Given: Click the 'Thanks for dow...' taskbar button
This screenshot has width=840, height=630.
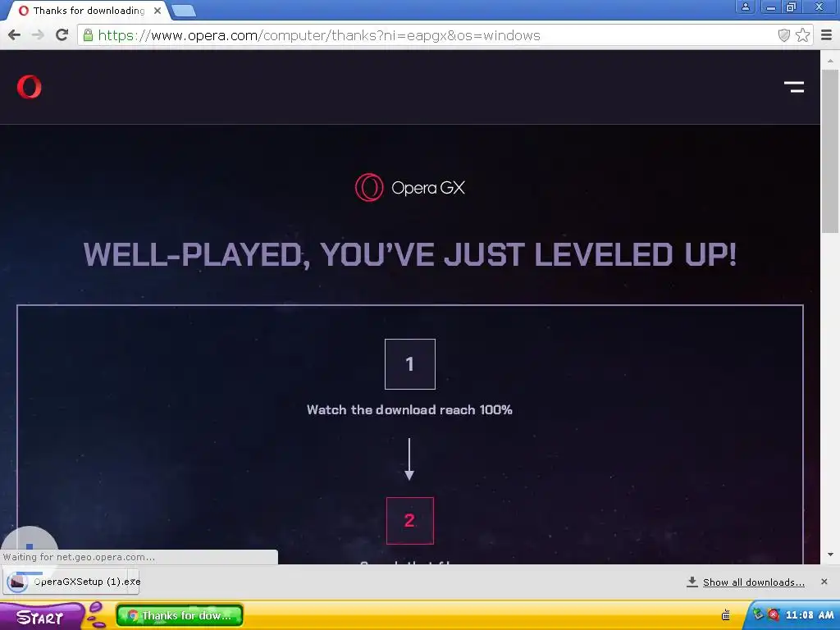Looking at the screenshot, I should [x=180, y=616].
